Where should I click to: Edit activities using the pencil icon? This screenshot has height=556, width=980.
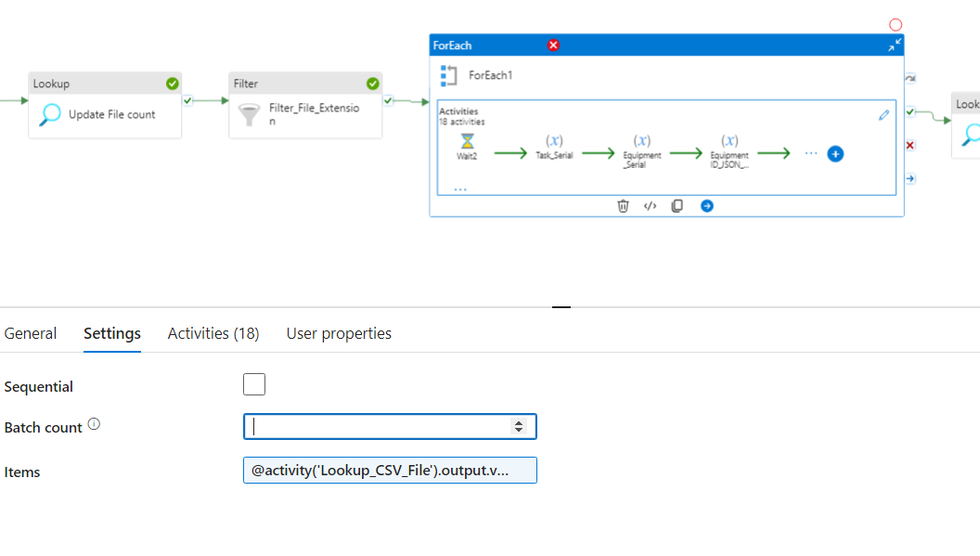[883, 113]
